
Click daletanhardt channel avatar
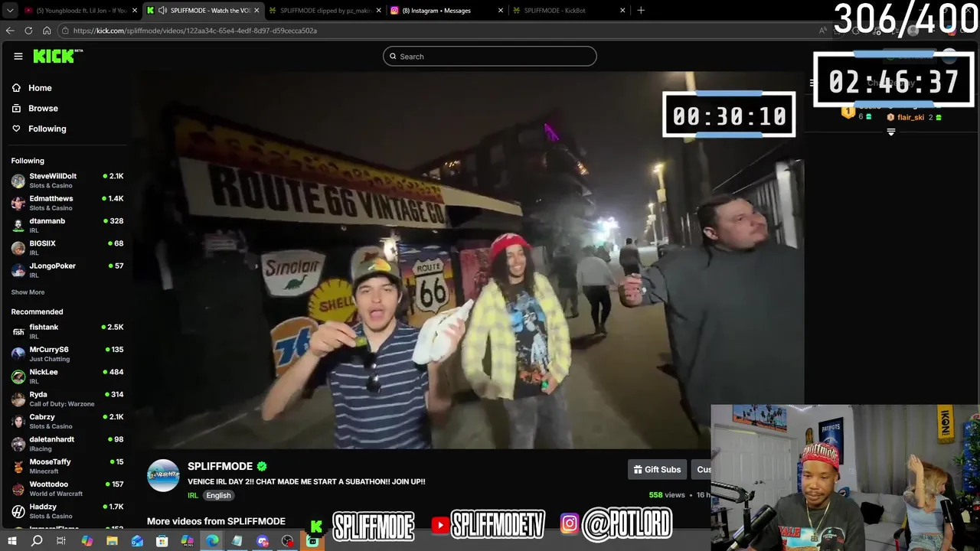(x=18, y=444)
